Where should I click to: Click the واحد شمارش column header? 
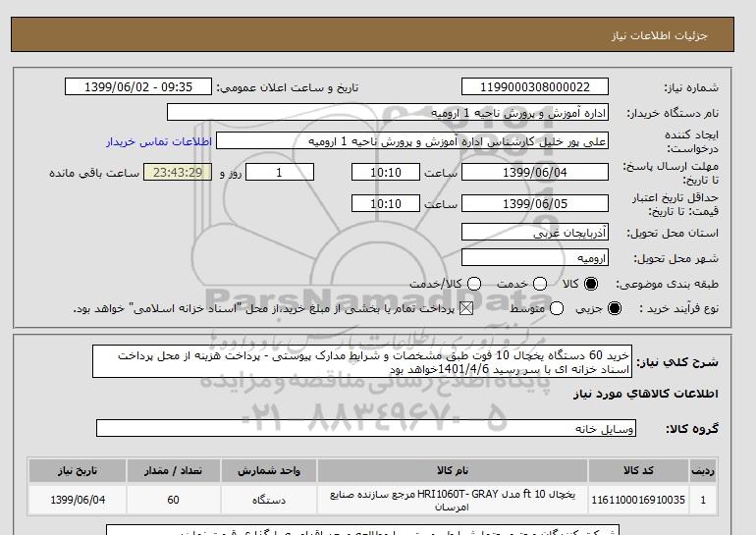[x=269, y=470]
